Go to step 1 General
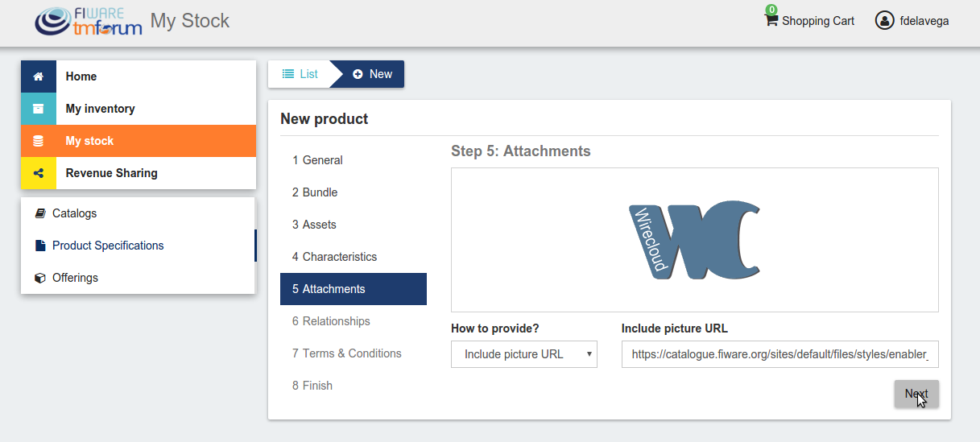980x442 pixels. tap(354, 160)
